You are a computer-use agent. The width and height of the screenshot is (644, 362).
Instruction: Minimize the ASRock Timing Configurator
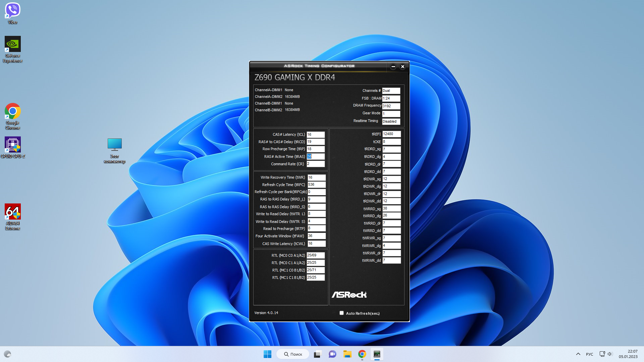[393, 66]
